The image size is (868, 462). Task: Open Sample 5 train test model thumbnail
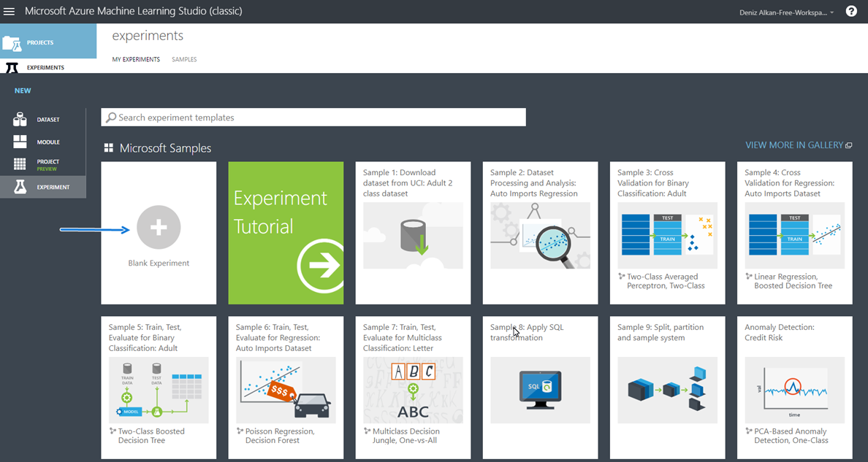tap(159, 390)
